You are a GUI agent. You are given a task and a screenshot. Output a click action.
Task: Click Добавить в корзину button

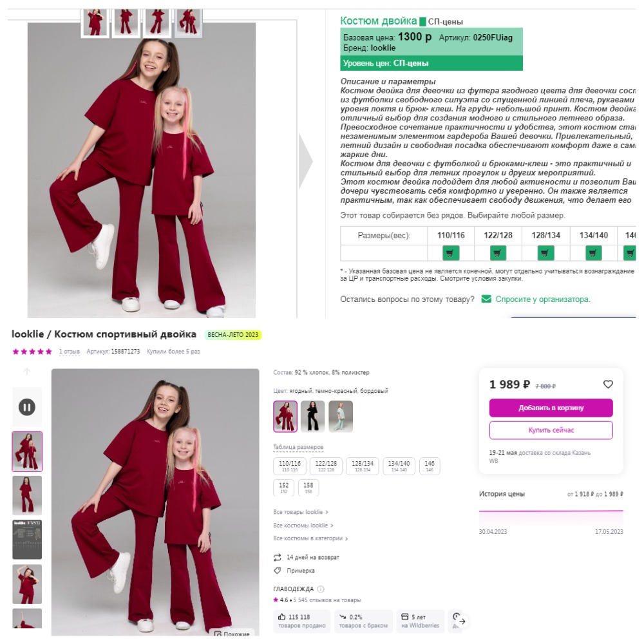click(551, 408)
